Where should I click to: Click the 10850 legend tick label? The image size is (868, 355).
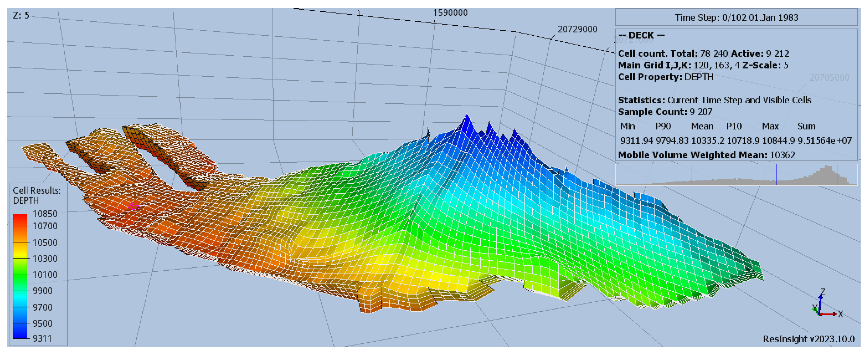point(45,214)
